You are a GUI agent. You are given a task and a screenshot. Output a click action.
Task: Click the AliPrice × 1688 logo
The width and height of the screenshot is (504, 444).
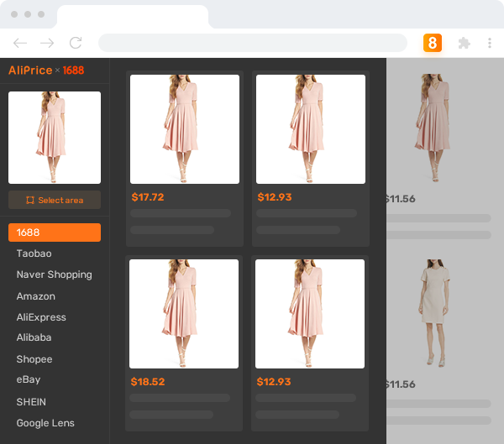[46, 70]
